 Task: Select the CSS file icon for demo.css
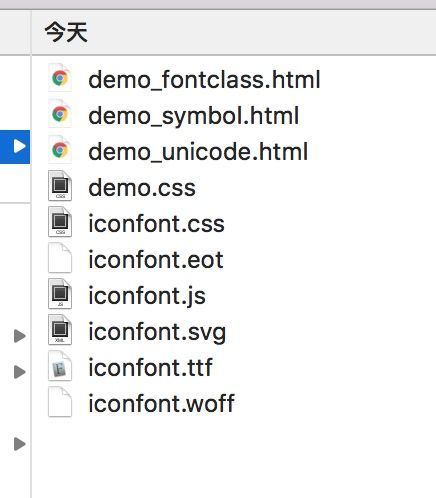tap(60, 186)
